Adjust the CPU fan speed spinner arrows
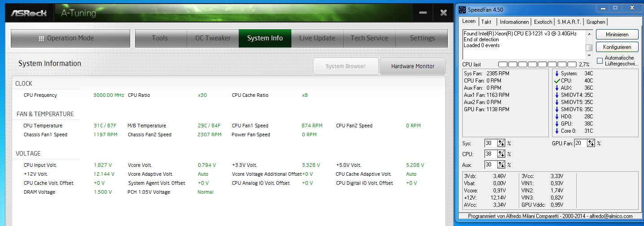 (x=502, y=154)
